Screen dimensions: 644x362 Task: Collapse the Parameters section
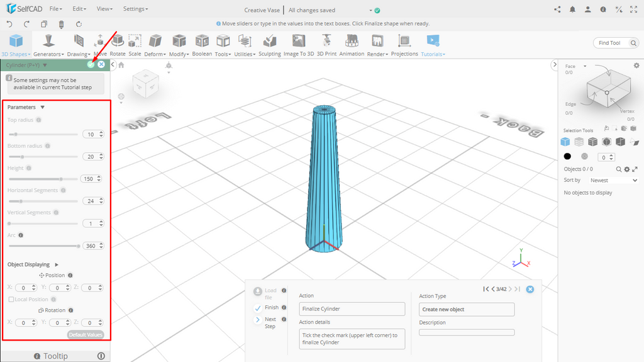coord(42,108)
